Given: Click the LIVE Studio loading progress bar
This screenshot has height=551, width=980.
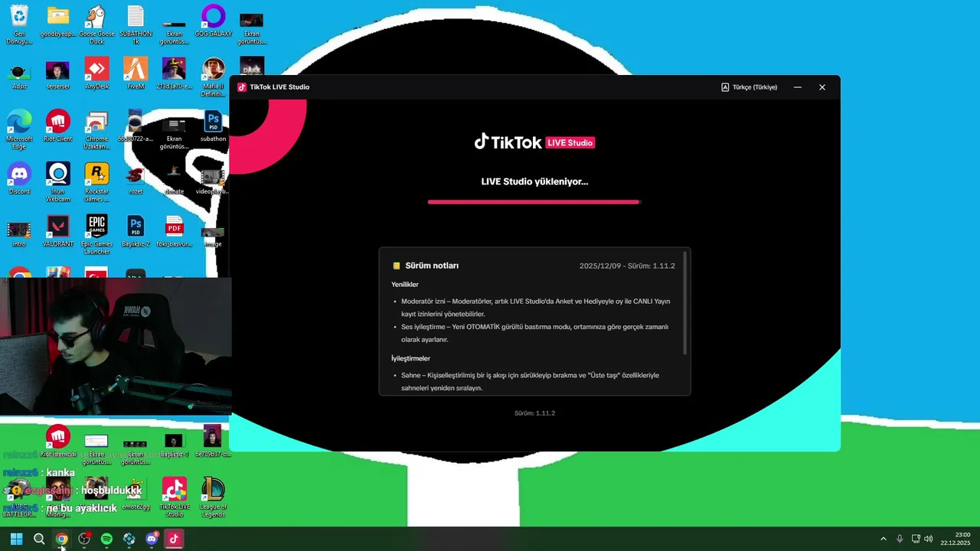Looking at the screenshot, I should click(534, 202).
